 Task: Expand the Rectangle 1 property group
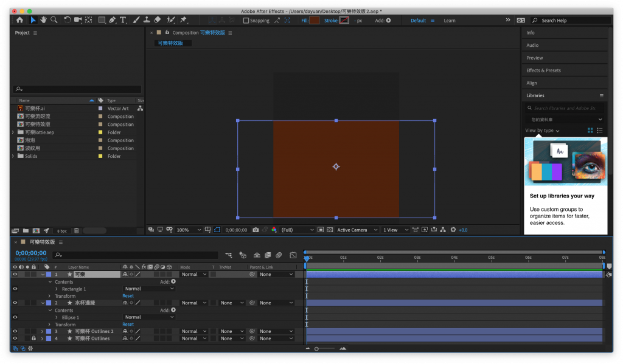tap(57, 289)
